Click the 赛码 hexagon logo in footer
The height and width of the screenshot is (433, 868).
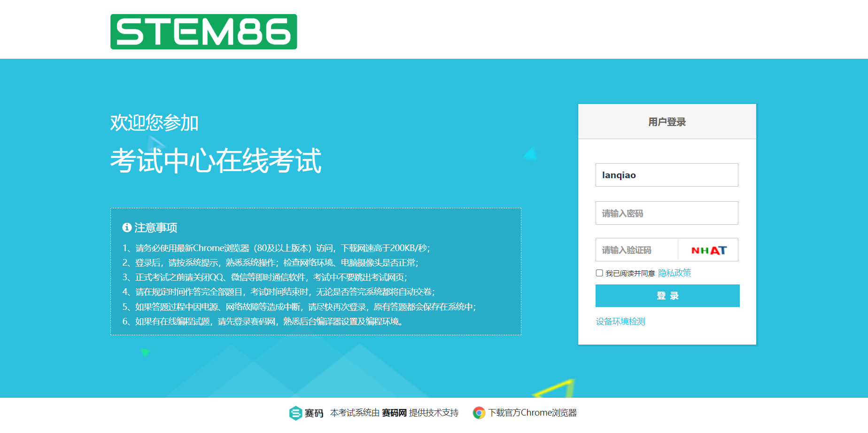[295, 413]
